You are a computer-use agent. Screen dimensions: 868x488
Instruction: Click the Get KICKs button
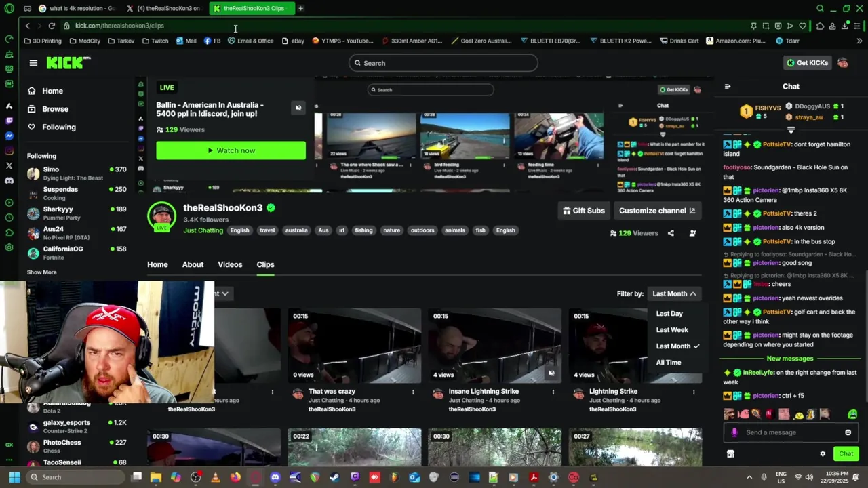click(x=807, y=63)
